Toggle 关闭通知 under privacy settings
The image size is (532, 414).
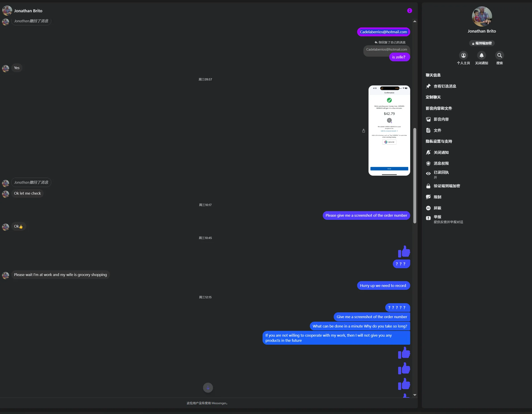pyautogui.click(x=441, y=152)
